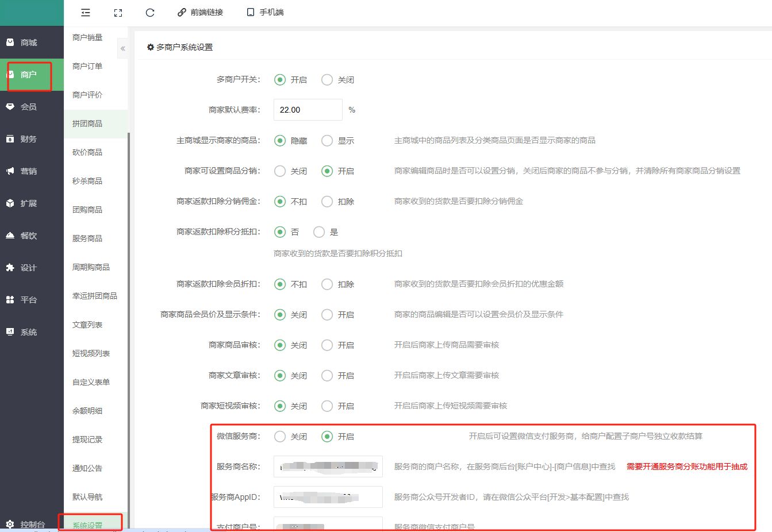Open 提现记录 in the submenu
The image size is (772, 532).
[87, 440]
